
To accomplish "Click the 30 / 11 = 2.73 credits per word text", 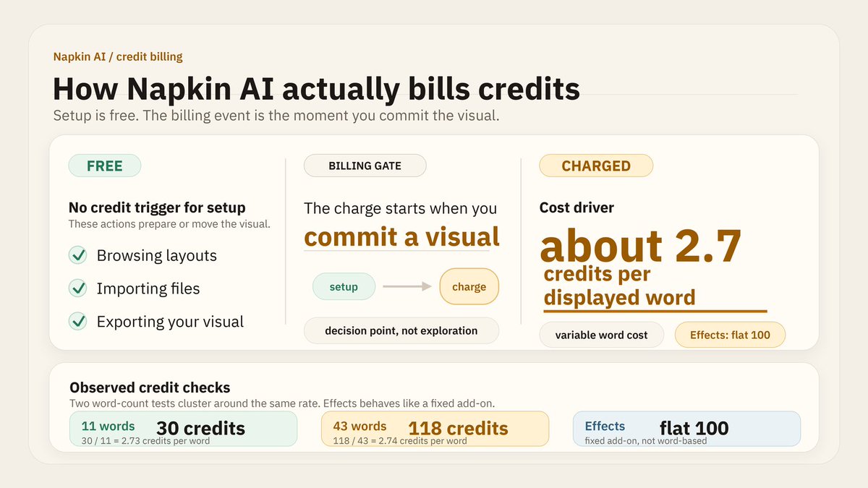I will point(145,440).
